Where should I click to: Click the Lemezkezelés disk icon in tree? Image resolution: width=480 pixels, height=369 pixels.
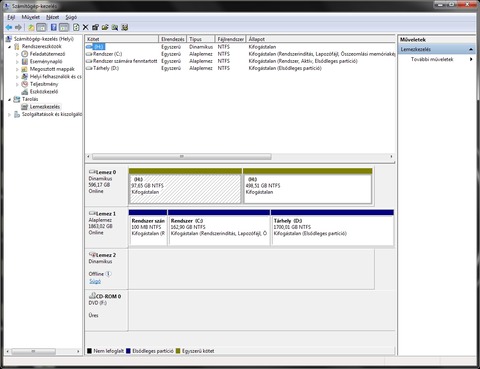click(25, 107)
